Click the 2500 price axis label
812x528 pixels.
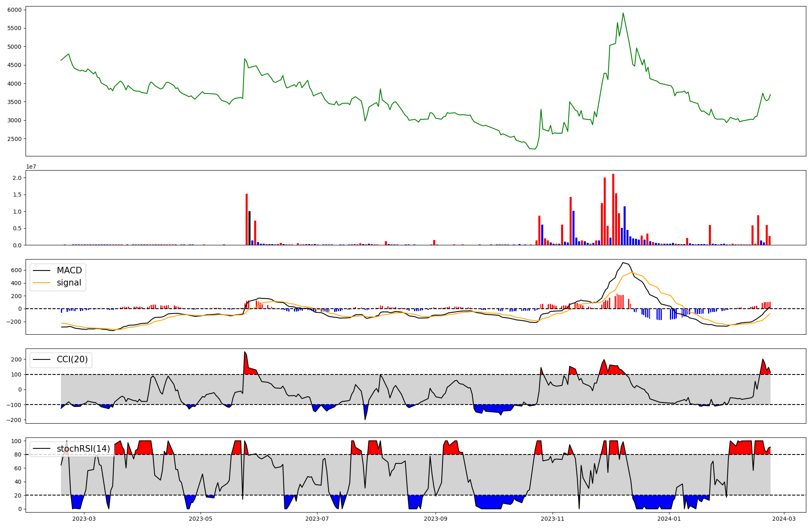(x=15, y=139)
